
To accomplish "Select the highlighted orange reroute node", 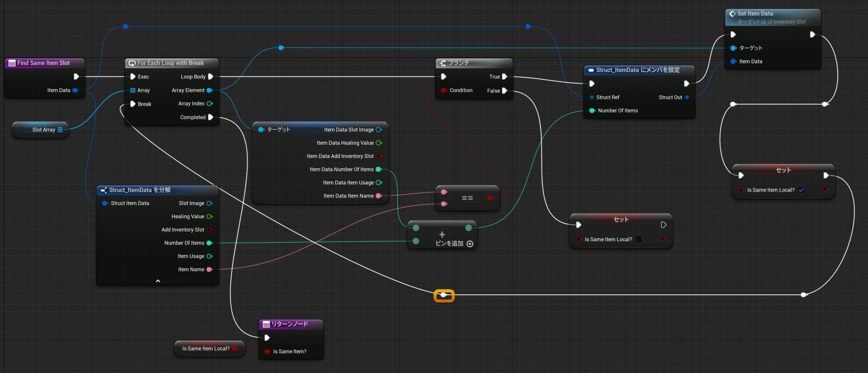I will [x=444, y=295].
